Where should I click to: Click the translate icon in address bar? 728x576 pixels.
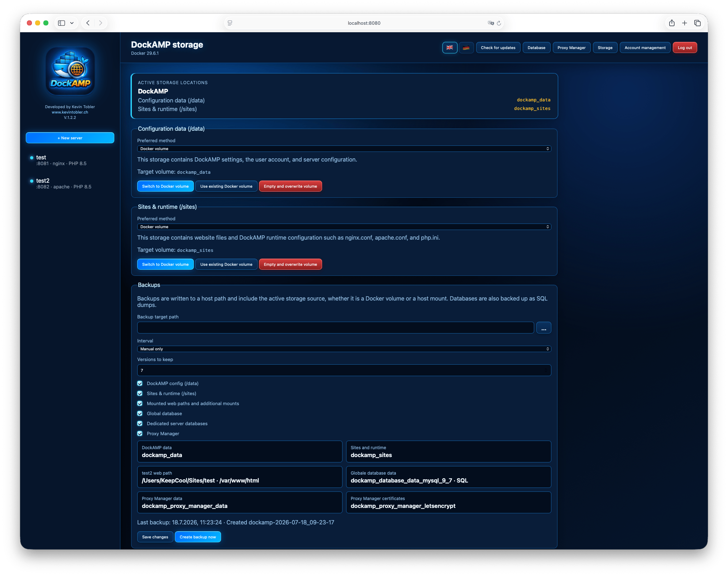click(x=491, y=23)
